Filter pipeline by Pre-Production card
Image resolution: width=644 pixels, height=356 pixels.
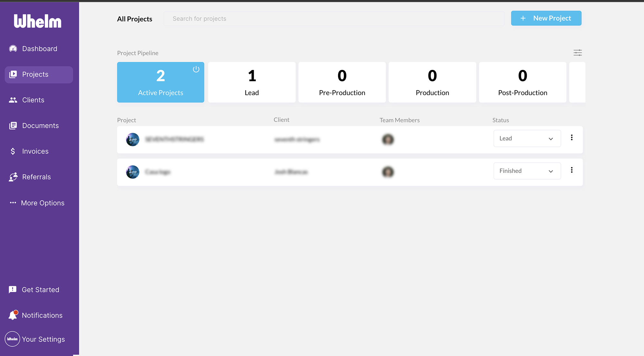(x=342, y=82)
